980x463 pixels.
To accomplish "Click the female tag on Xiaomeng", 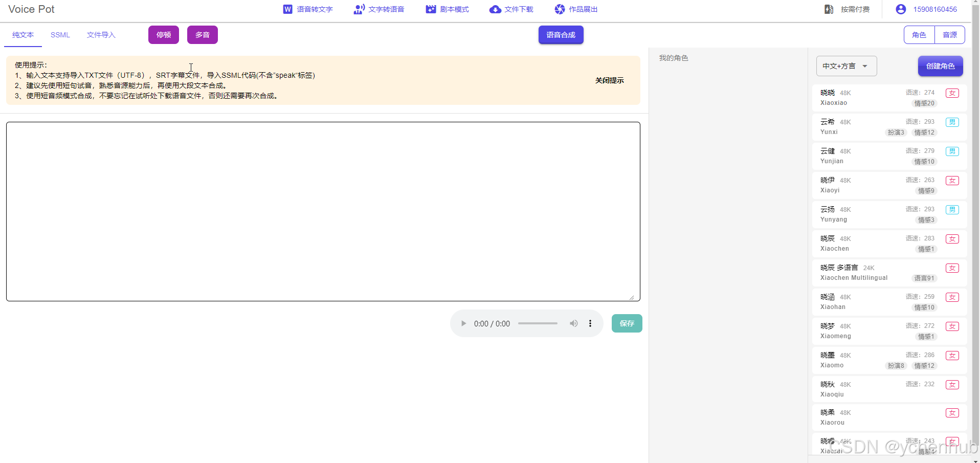I will (x=952, y=326).
